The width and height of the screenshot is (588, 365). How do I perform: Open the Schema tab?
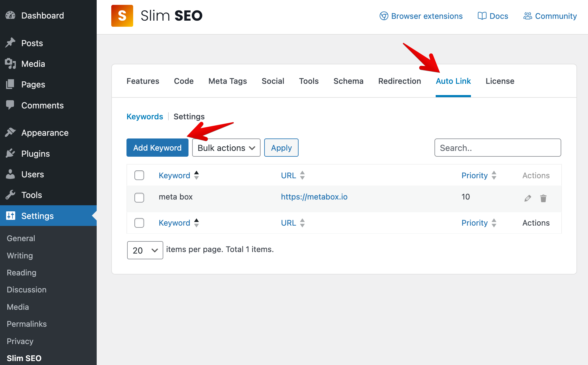[348, 81]
